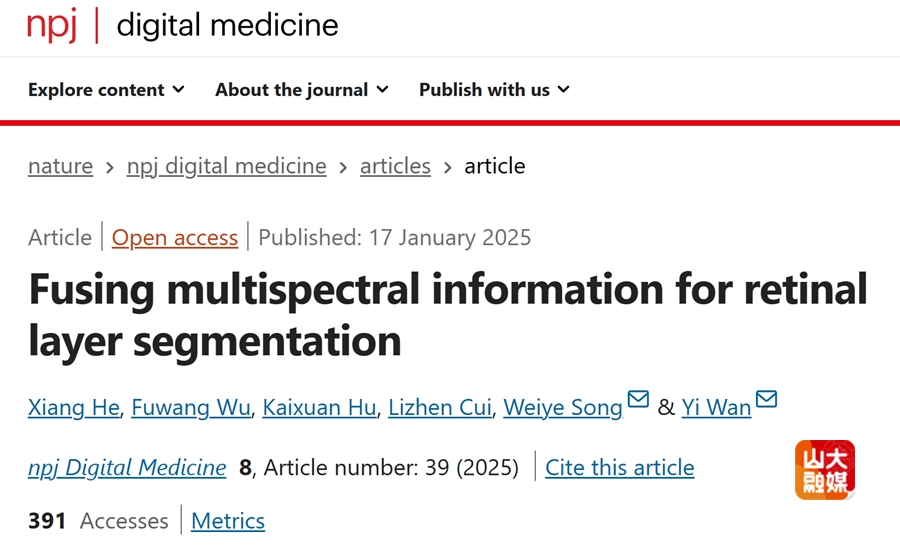Screen dimensions: 900x545
Task: Click Cite this article
Action: [619, 468]
